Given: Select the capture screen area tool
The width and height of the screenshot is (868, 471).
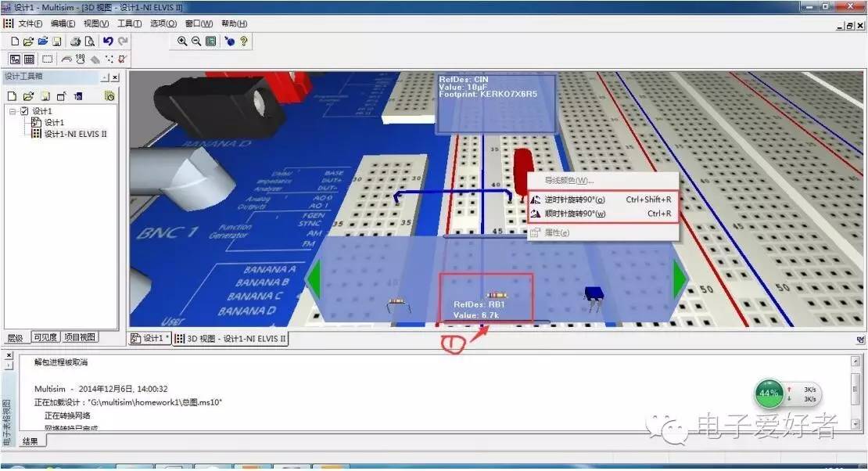Looking at the screenshot, I should point(48,57).
